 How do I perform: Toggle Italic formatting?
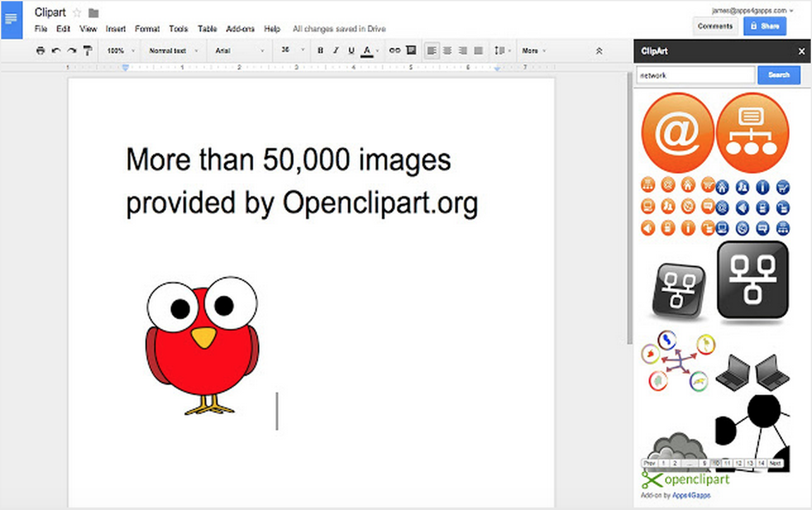(336, 51)
